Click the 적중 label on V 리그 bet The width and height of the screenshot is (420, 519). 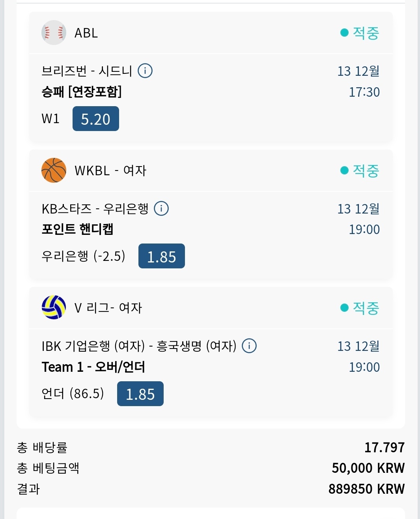(366, 308)
